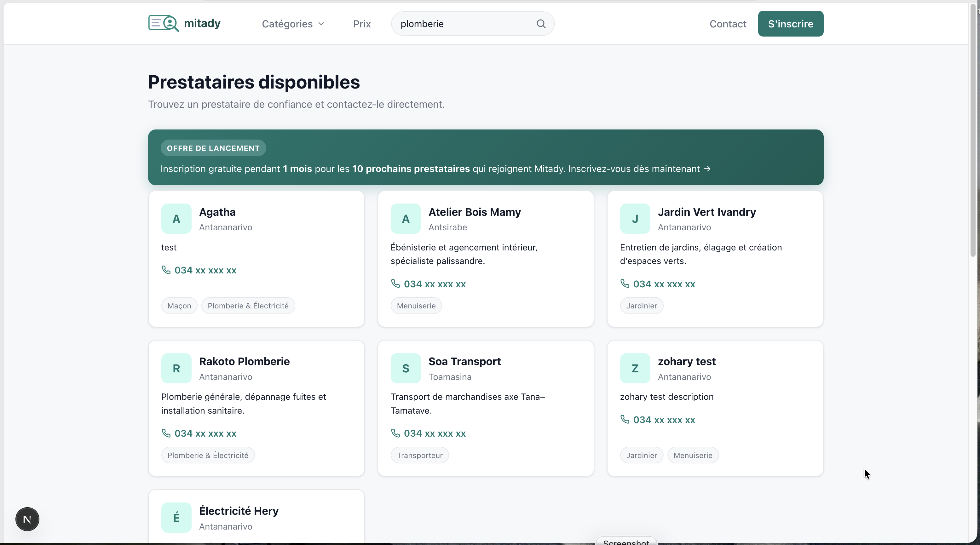The width and height of the screenshot is (980, 545).
Task: Select the Transporteur tag on Soa Transport
Action: 420,455
